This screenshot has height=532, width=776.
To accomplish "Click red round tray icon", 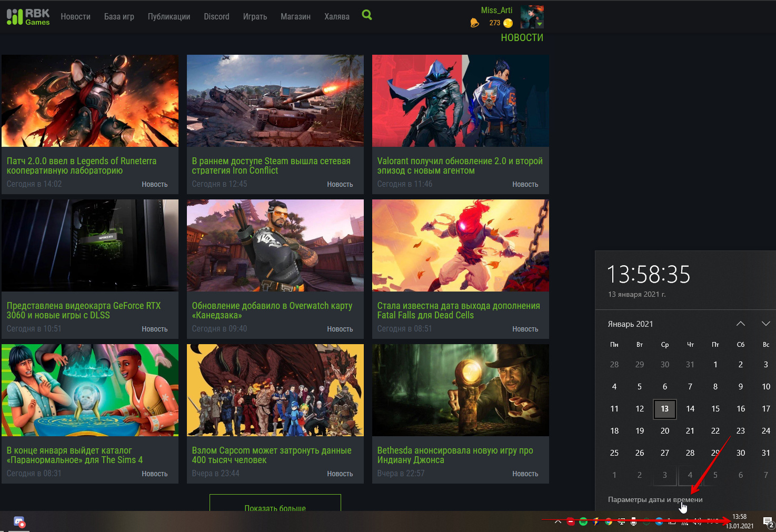I will pos(571,521).
